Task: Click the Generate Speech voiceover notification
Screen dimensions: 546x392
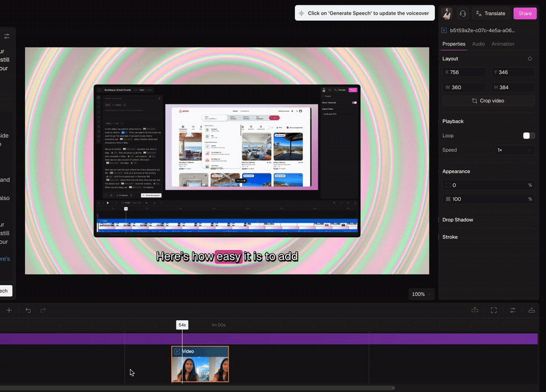Action: click(365, 13)
